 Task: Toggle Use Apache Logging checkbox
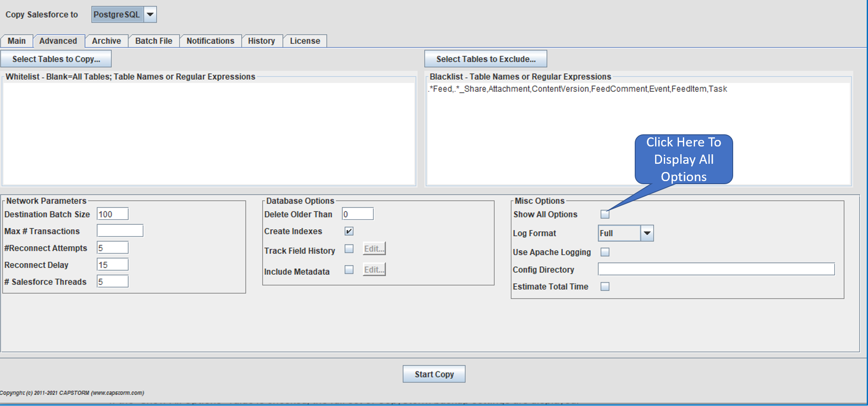(x=605, y=252)
